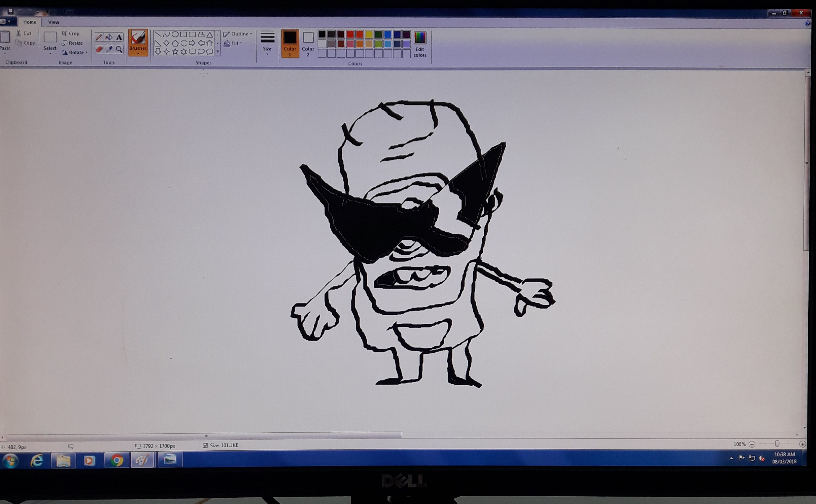Viewport: 816px width, 504px height.
Task: Open the shape Fill dropdown
Action: (233, 43)
